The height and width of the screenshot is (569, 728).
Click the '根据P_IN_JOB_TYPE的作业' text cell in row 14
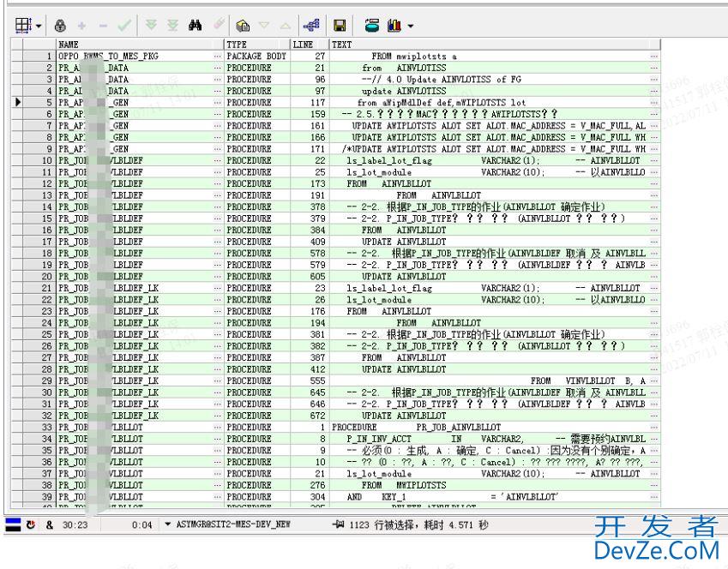click(x=495, y=207)
